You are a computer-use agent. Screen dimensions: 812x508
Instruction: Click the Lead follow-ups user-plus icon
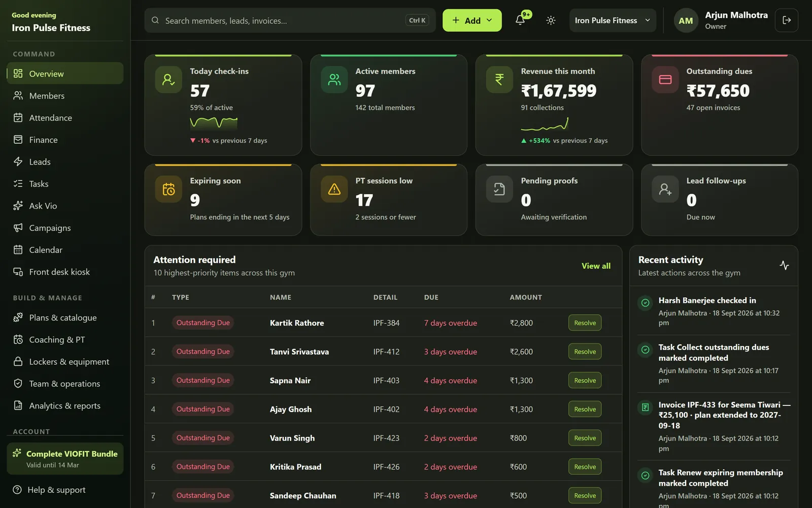(665, 189)
